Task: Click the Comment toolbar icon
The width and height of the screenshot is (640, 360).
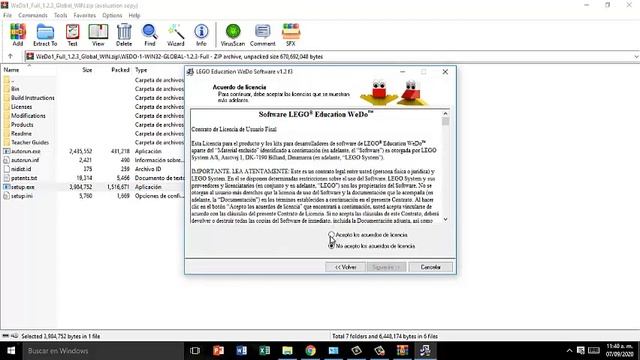Action: click(x=262, y=35)
